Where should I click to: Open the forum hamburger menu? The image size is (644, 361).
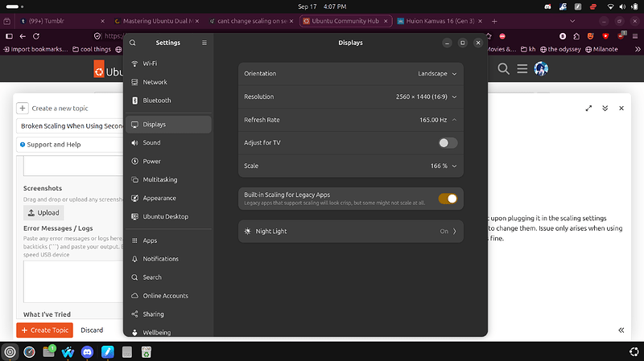522,69
